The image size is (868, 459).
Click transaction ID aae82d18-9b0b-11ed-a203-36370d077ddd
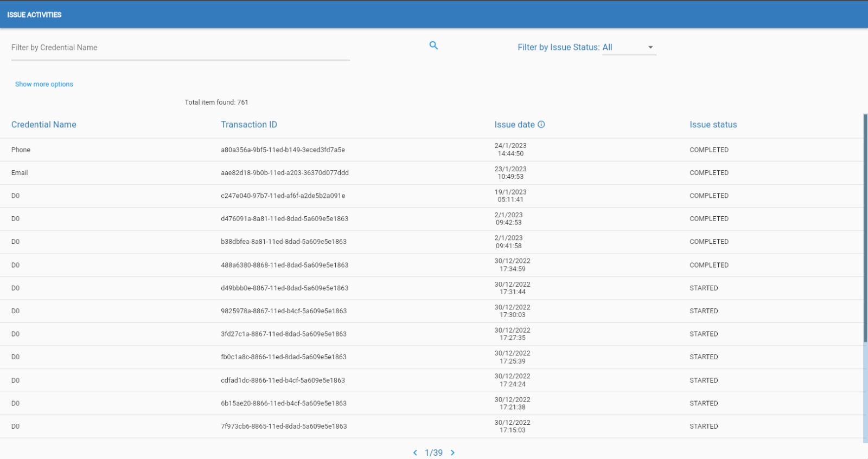coord(285,173)
